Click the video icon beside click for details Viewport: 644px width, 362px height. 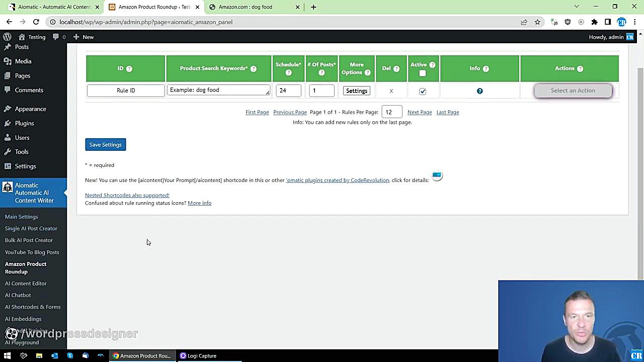(x=437, y=176)
